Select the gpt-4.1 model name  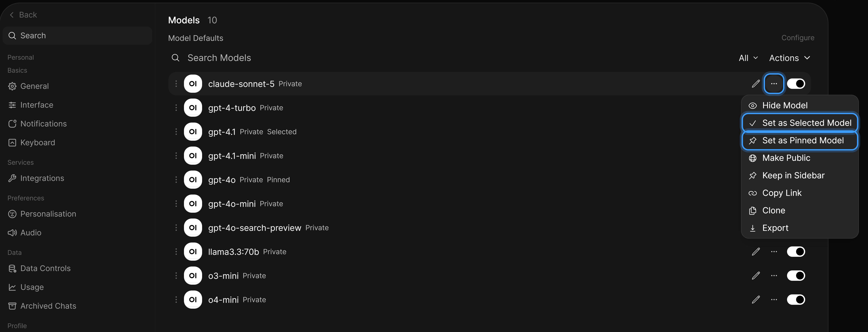click(222, 132)
